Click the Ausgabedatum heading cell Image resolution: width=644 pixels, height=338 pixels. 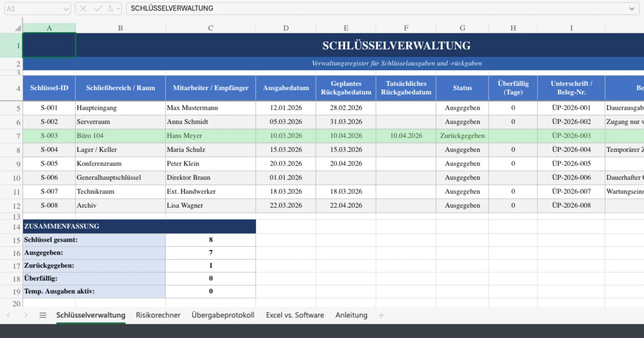pos(286,88)
